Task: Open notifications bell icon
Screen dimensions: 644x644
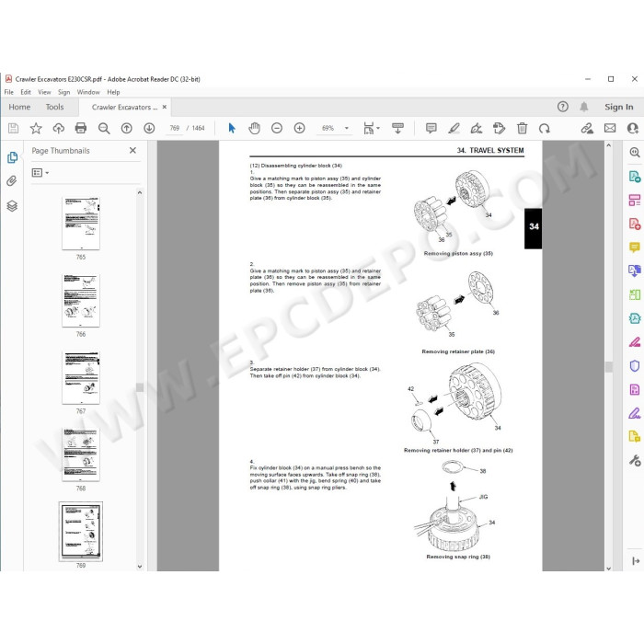Action: (x=583, y=107)
